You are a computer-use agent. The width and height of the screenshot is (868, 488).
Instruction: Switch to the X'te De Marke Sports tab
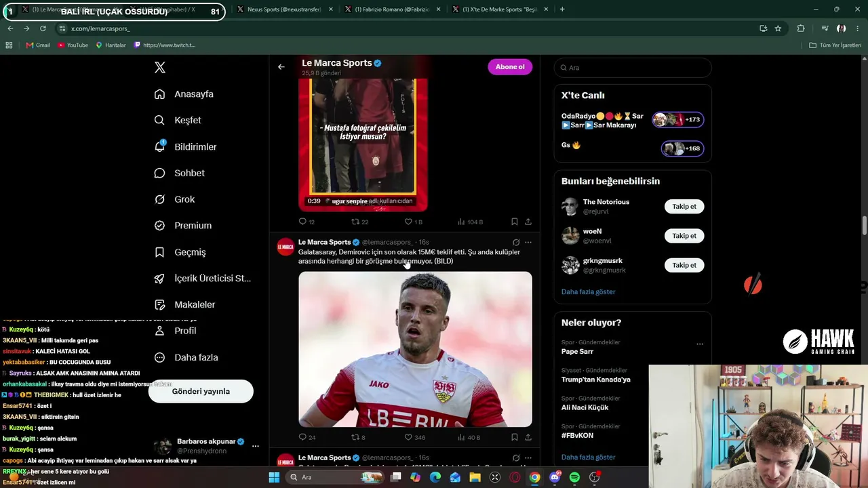pos(500,9)
